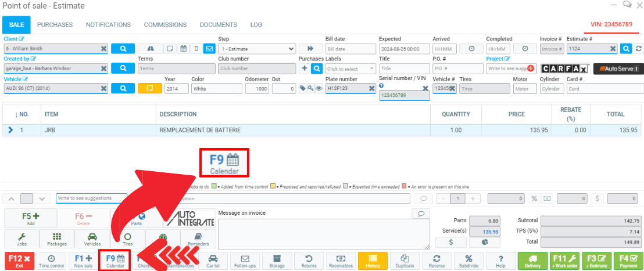Add a purchase with the plus icon
Viewport: 644px width, 271px height.
click(305, 68)
